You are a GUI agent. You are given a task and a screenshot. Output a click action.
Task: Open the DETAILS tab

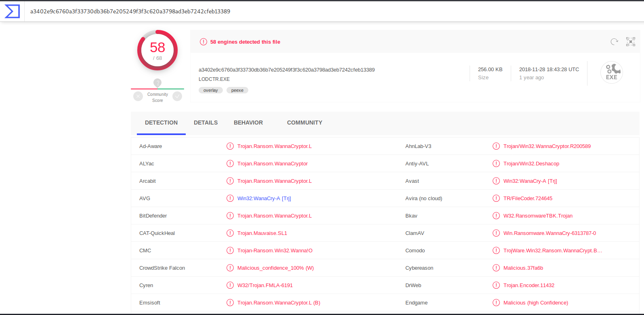[206, 123]
